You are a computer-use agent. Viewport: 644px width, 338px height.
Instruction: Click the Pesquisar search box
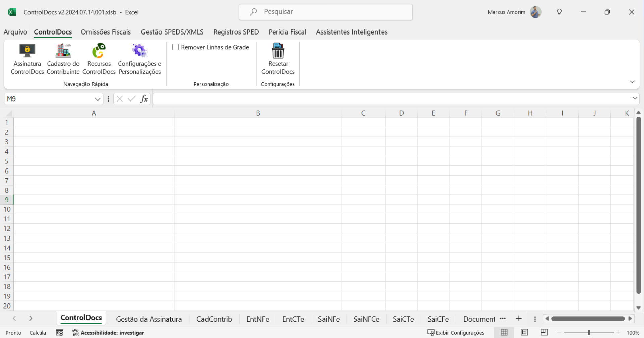point(326,12)
